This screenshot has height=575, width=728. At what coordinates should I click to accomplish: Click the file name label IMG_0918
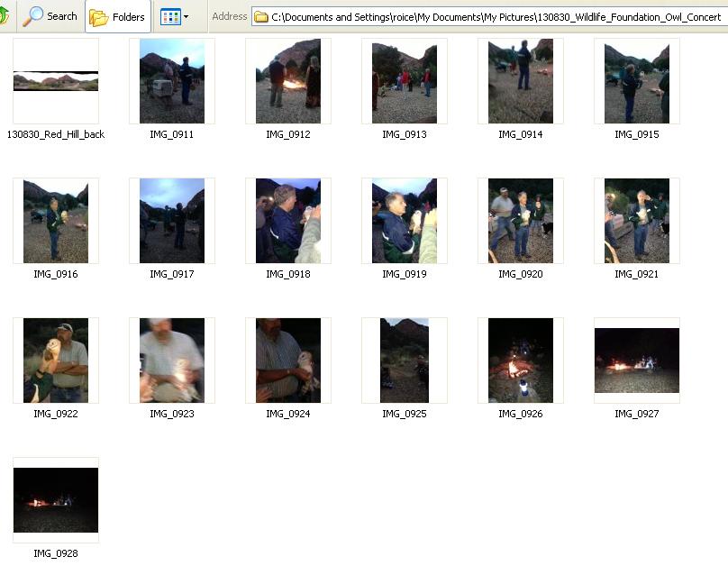[288, 274]
